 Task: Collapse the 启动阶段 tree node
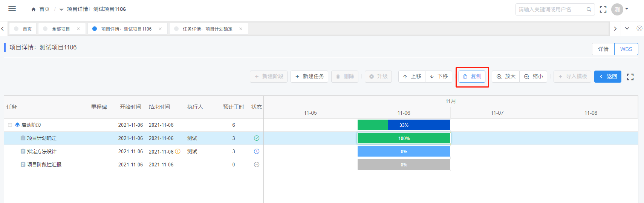[x=10, y=125]
